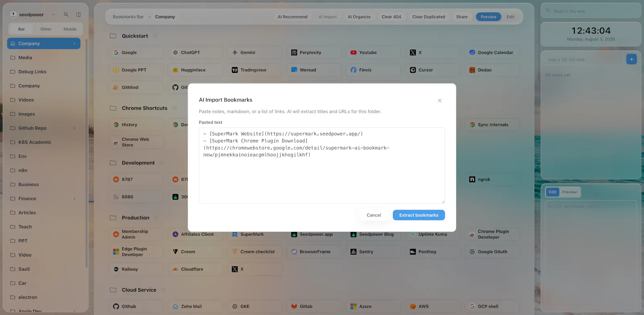Viewport: 644px width, 315px height.
Task: Open the Sync Internals bookmark
Action: click(x=492, y=125)
